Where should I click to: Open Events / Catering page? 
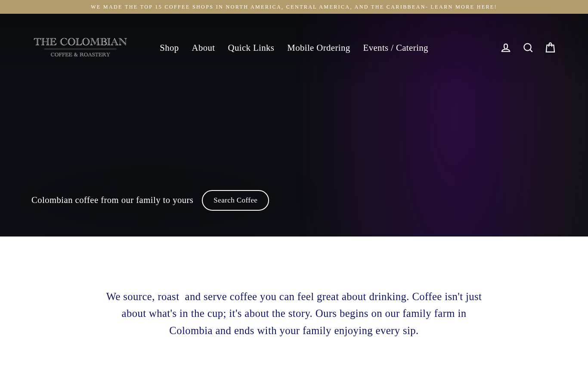pos(395,48)
